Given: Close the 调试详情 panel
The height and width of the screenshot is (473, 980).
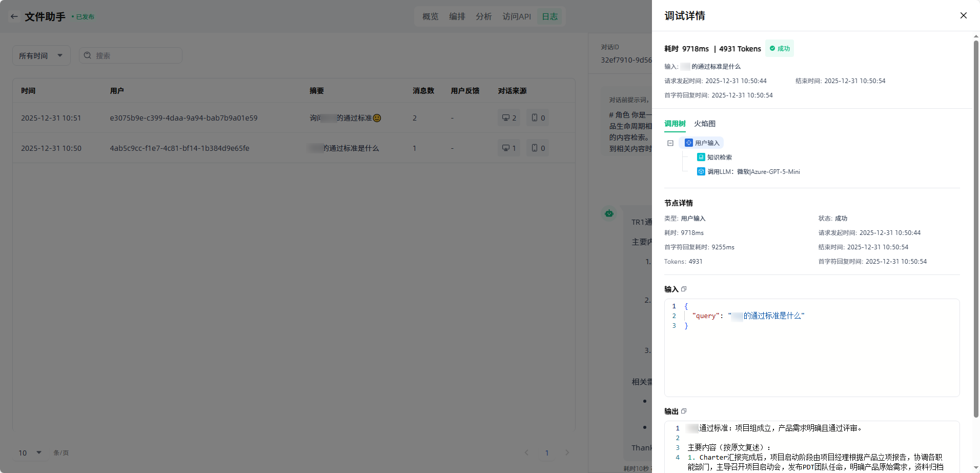Looking at the screenshot, I should coord(963,15).
